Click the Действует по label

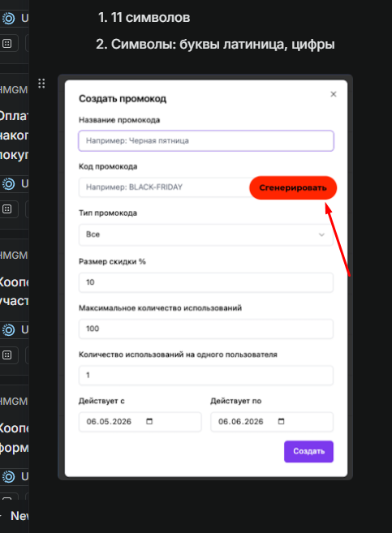(236, 401)
